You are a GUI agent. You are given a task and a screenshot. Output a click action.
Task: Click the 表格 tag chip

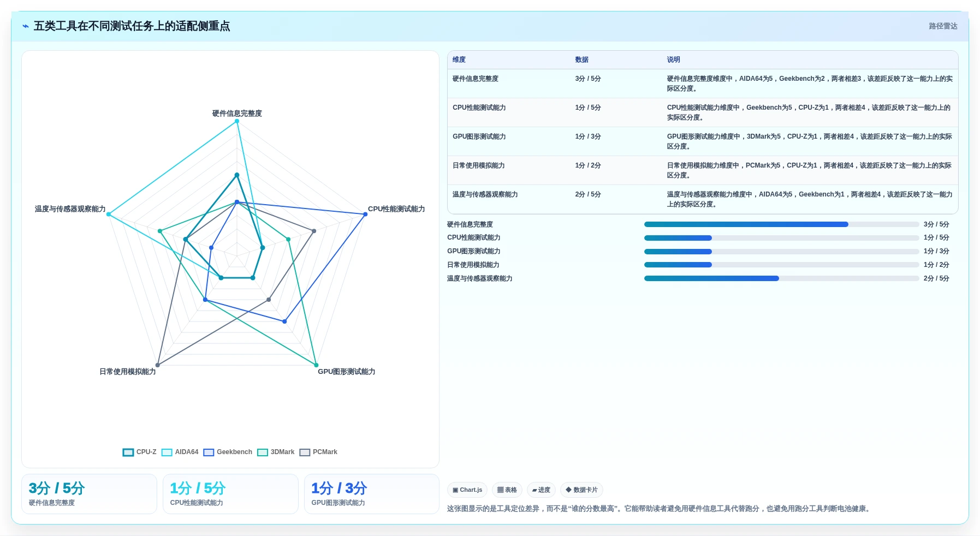tap(507, 490)
